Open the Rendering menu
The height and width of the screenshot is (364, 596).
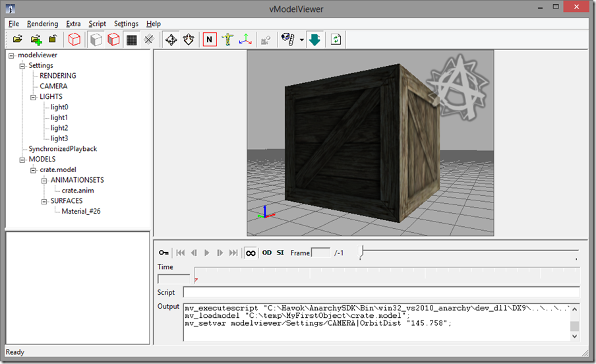coord(42,24)
